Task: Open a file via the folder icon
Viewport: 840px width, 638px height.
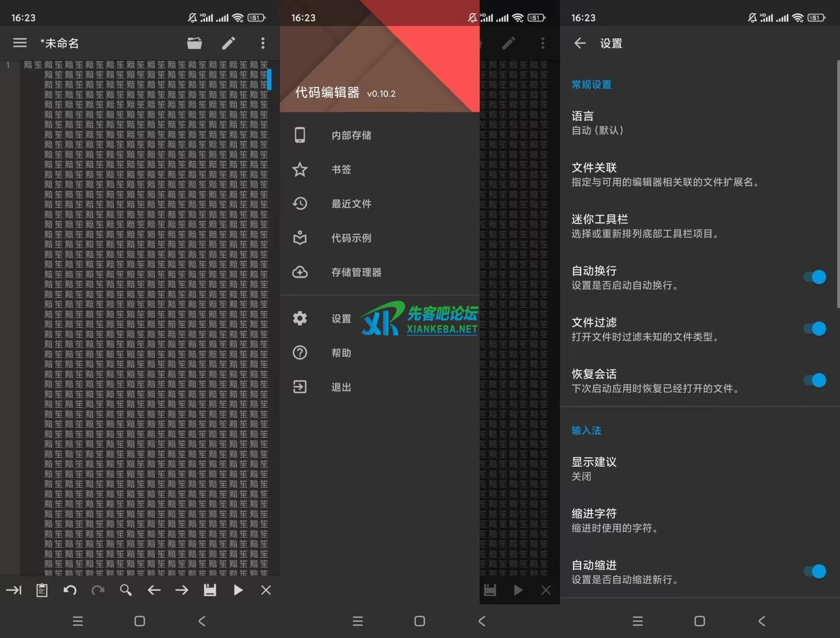Action: pos(194,43)
